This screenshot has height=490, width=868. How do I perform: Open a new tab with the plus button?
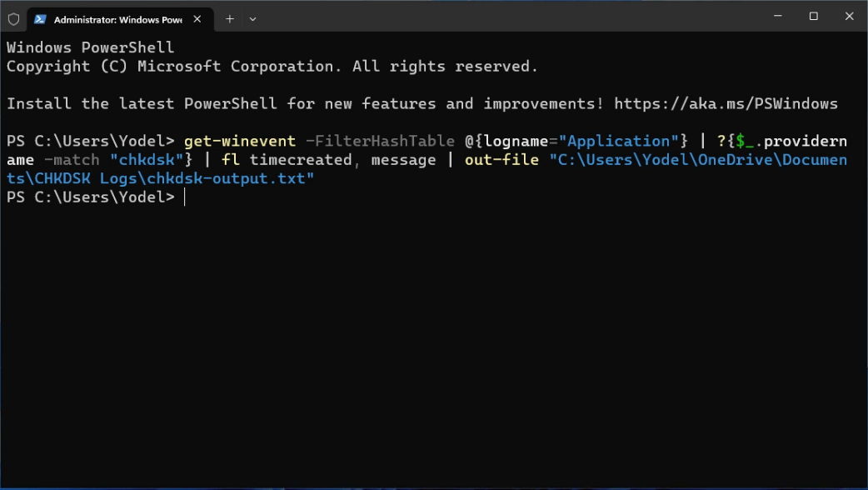[x=230, y=18]
